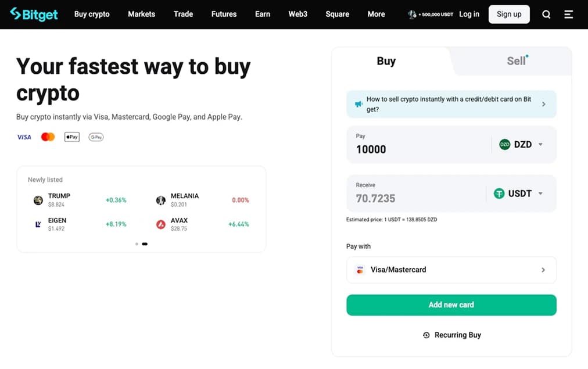Image resolution: width=588 pixels, height=369 pixels.
Task: Expand the Visa/Mastercard payment method selector
Action: pos(451,270)
